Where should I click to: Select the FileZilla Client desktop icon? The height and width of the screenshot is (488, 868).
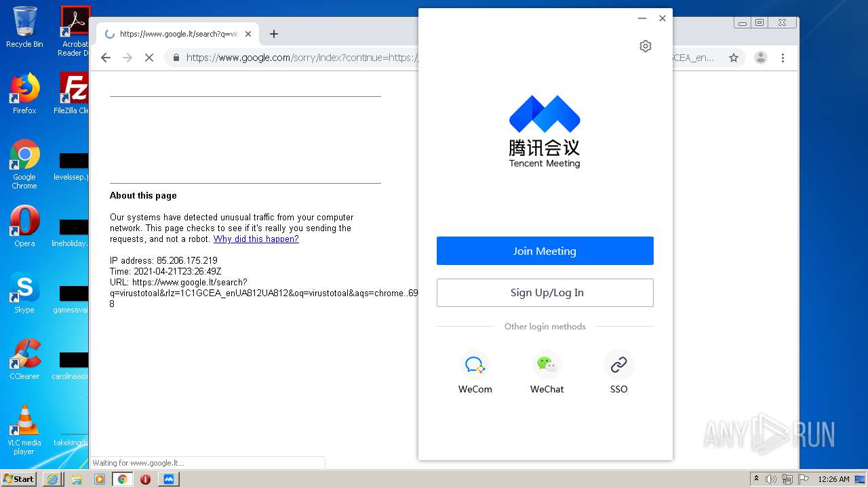[72, 94]
